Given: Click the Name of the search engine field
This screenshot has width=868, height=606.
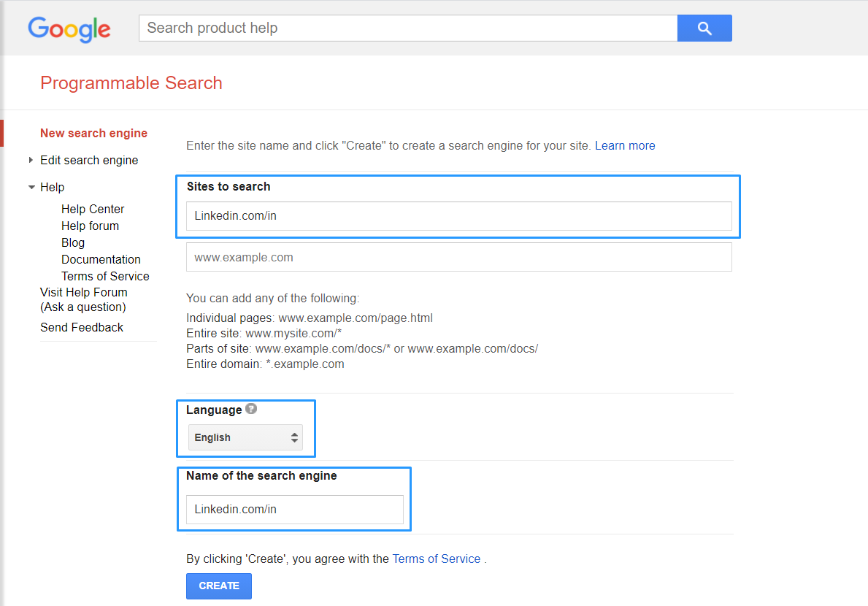Looking at the screenshot, I should click(x=295, y=510).
